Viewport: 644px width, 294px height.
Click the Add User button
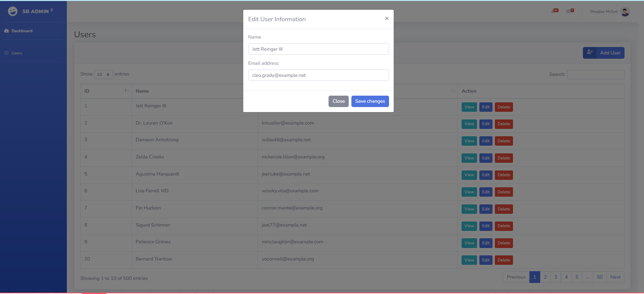click(604, 53)
